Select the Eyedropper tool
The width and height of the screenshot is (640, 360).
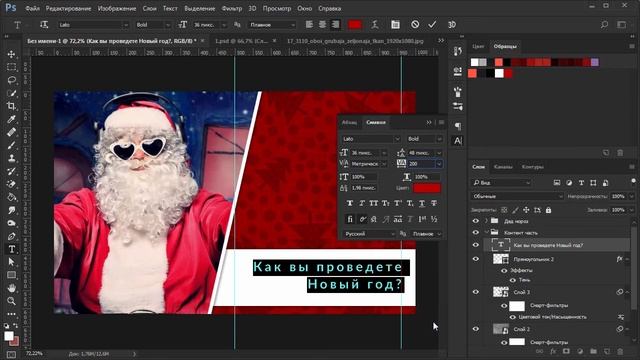[x=11, y=119]
